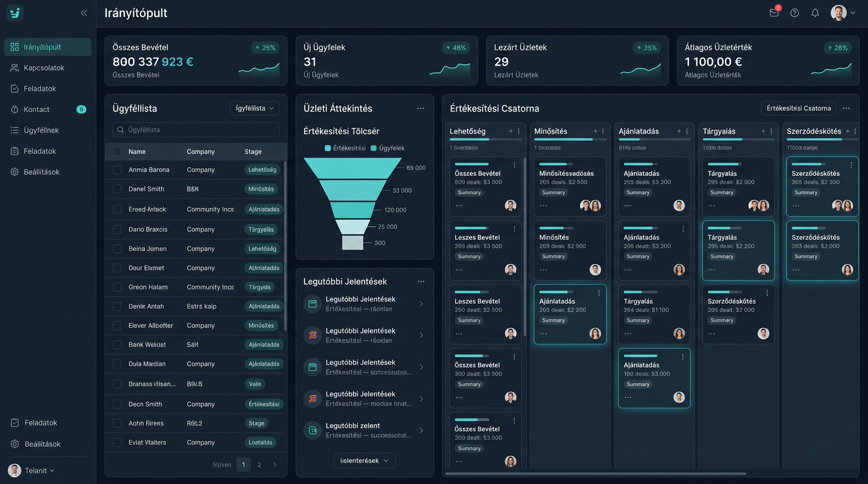Check the Dario Braκcis row checkbox
This screenshot has width=868, height=484.
(117, 229)
